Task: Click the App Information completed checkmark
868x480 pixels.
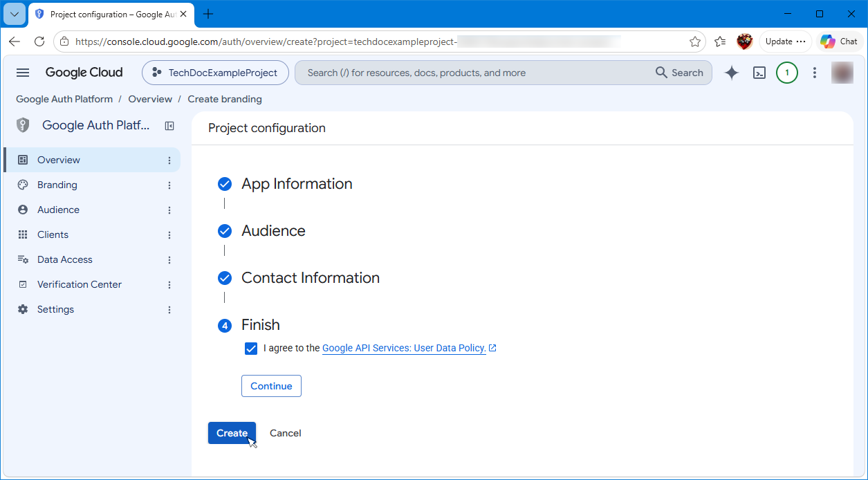Action: pyautogui.click(x=225, y=184)
